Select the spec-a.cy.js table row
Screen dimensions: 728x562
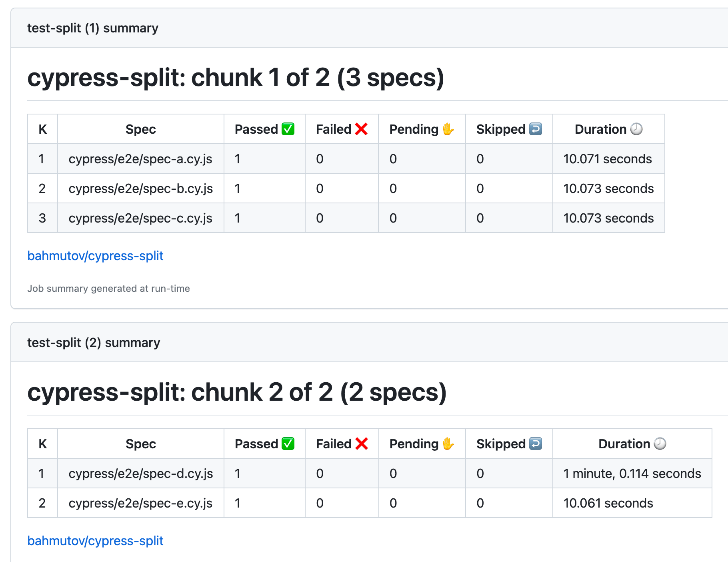point(141,159)
